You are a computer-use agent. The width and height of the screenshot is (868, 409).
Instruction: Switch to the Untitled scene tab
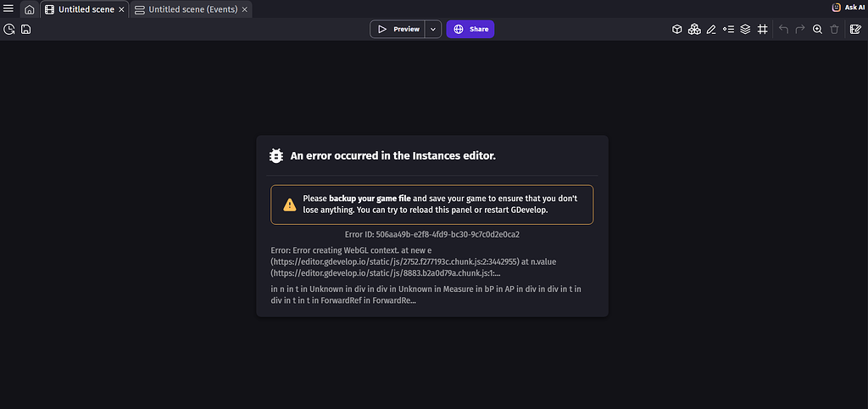point(86,9)
